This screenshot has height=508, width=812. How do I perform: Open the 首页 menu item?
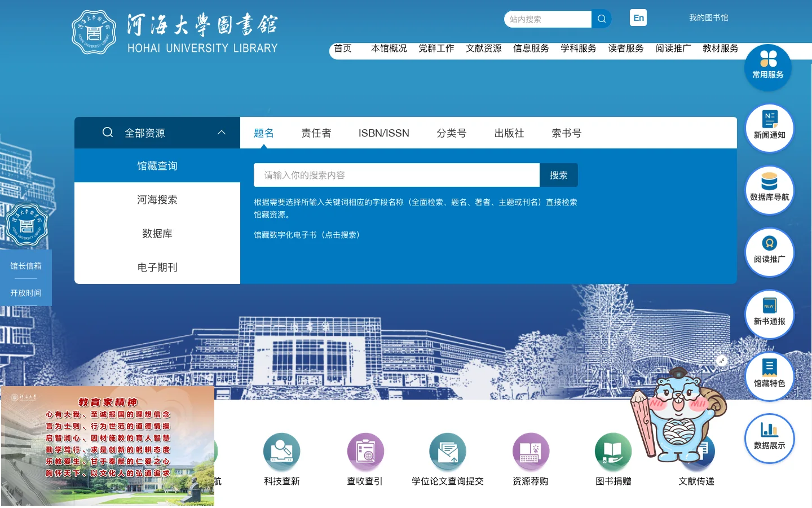(343, 48)
